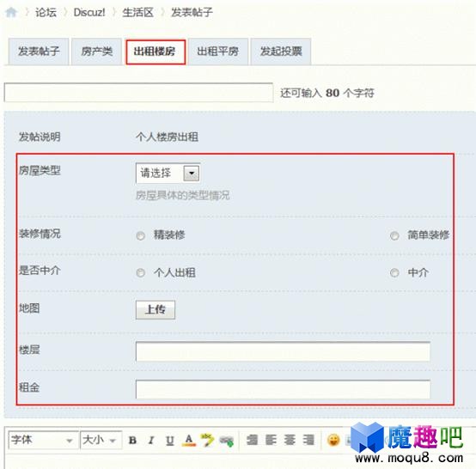Screen dimensions: 476x469
Task: Toggle bold formatting in the editor
Action: coord(132,440)
